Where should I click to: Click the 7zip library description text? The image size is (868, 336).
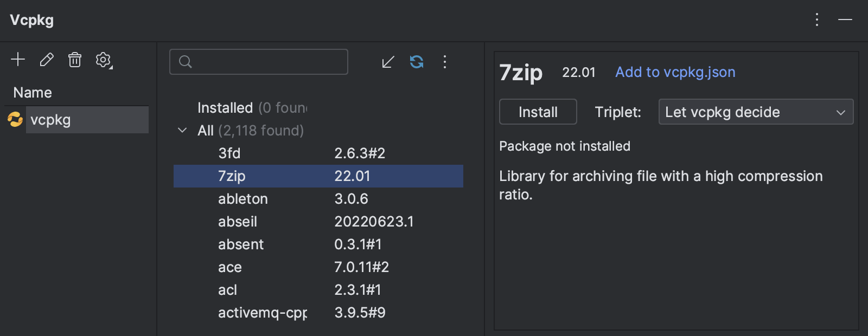[x=661, y=185]
